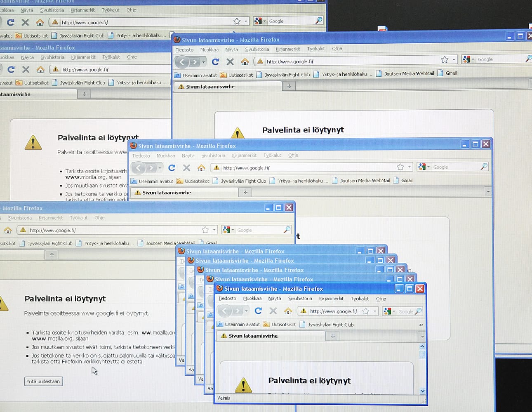Viewport: 532px width, 412px height.
Task: Open Uutisotsikot bookmark in the top-right window
Action: tap(237, 75)
